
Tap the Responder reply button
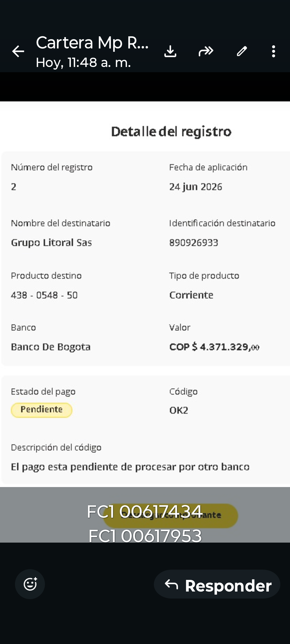pos(217,584)
